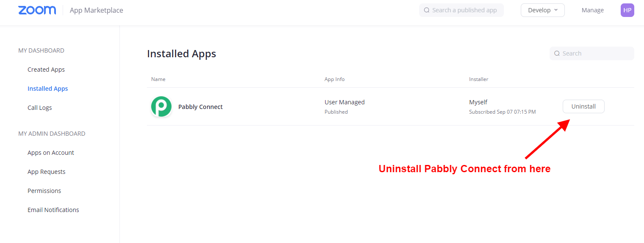Focus the Installed Apps search field
Viewport: 644px width, 243px height.
(x=592, y=53)
